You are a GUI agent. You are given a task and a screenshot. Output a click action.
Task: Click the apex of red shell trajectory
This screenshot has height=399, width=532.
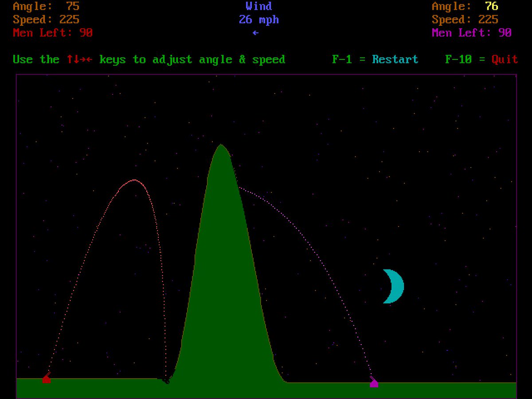coord(134,180)
